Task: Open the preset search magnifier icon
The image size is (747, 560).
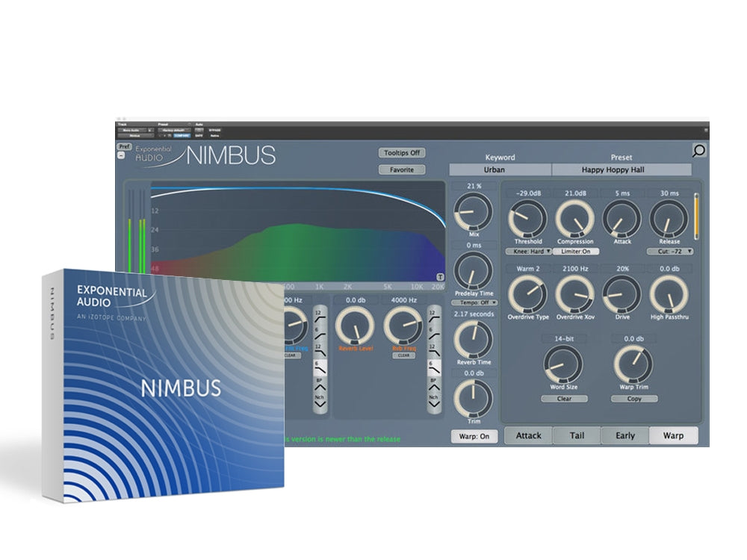Action: click(698, 152)
